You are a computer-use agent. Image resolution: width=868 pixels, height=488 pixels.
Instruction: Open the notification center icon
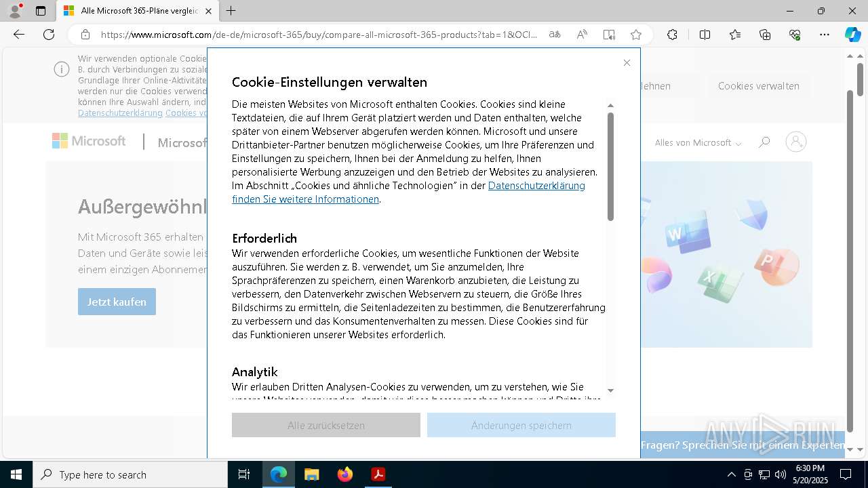(846, 474)
